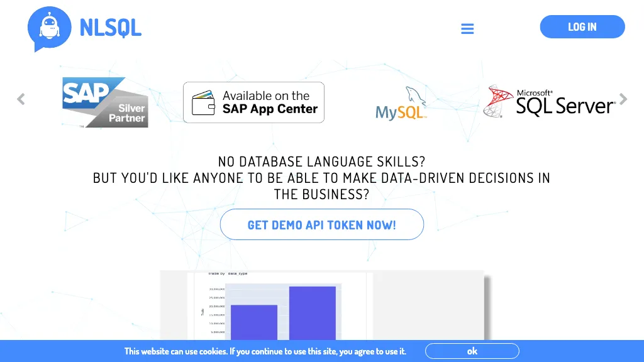Click the cookie notice text
The image size is (644, 362).
[265, 351]
